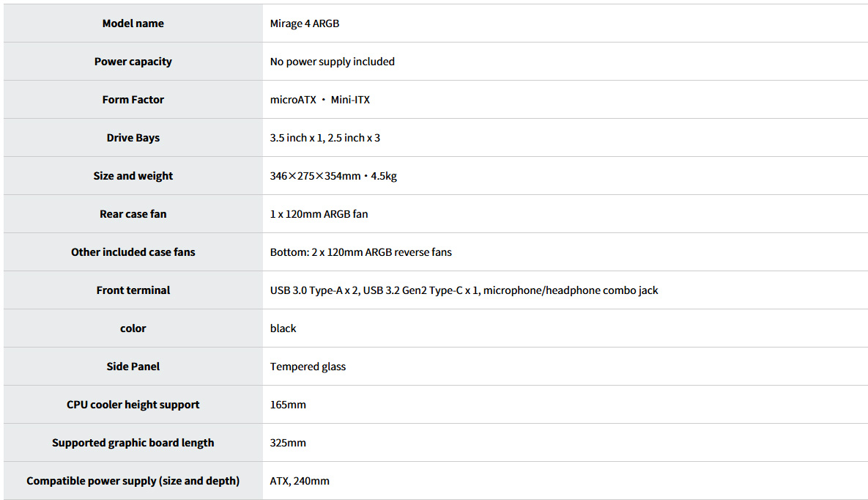Click the Front terminal header
The height and width of the screenshot is (500, 868).
coord(133,290)
